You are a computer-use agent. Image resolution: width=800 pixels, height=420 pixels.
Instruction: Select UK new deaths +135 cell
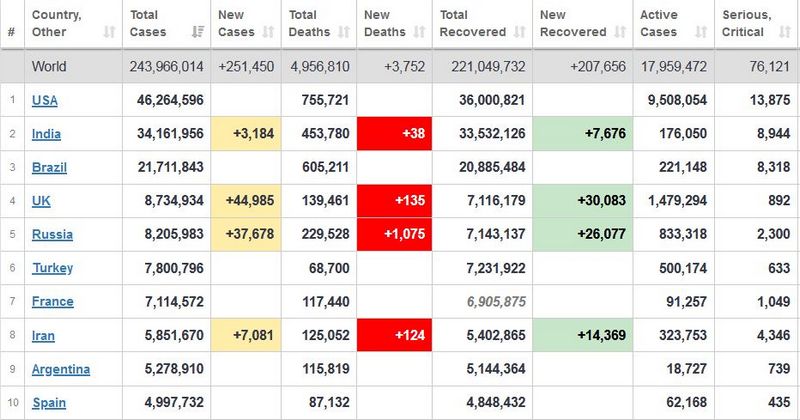coord(394,201)
